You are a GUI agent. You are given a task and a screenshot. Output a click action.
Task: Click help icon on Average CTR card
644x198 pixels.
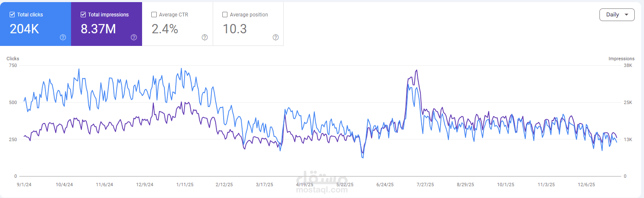click(205, 37)
